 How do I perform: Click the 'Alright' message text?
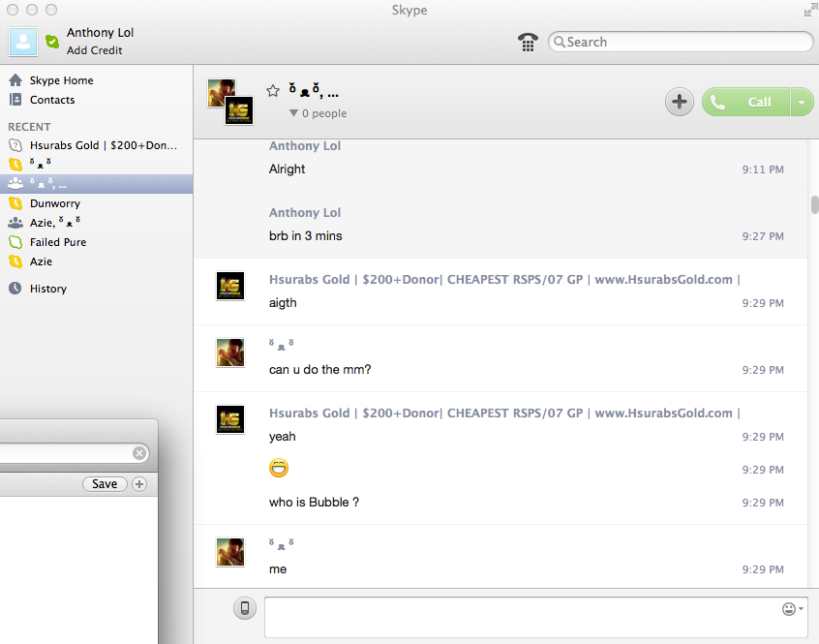click(287, 169)
